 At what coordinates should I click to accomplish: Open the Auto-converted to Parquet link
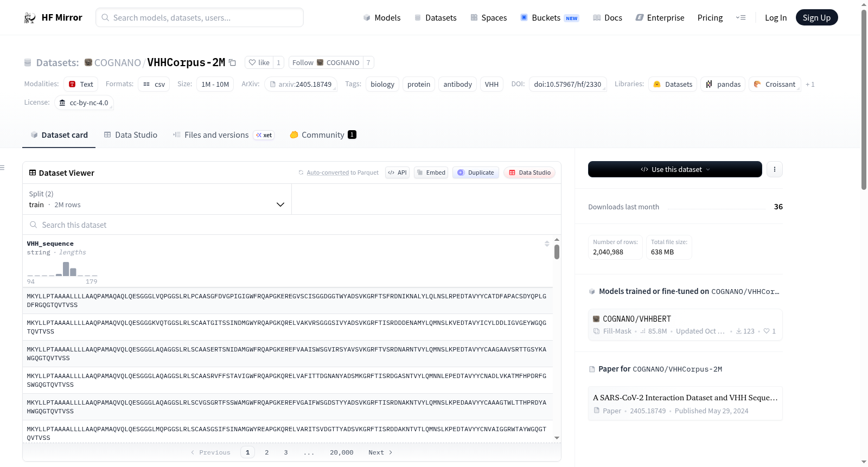[328, 172]
